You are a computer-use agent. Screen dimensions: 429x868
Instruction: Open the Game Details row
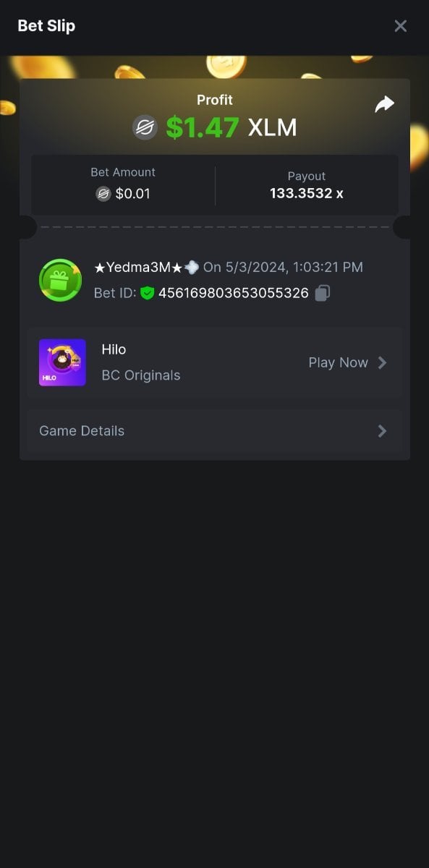coord(214,431)
